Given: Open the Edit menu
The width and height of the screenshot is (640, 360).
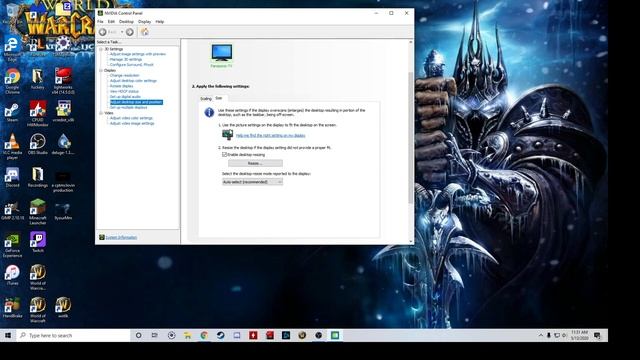Looking at the screenshot, I should pyautogui.click(x=111, y=22).
